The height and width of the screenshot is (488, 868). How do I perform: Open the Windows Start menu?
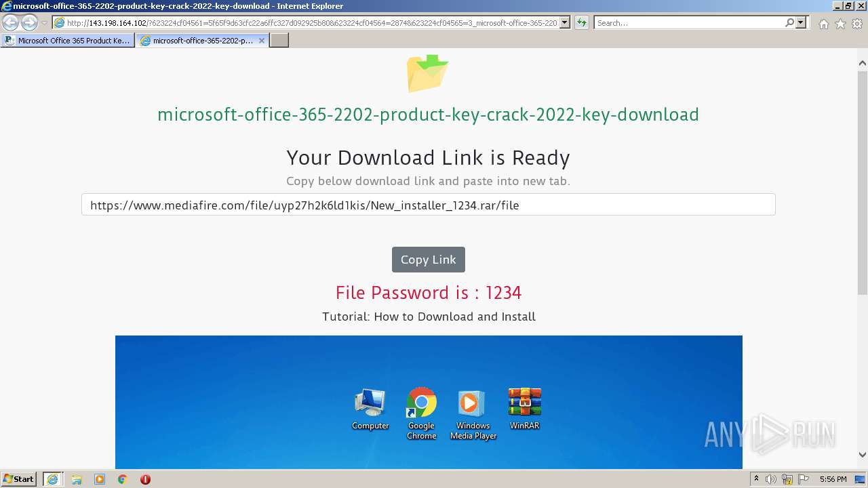click(x=19, y=479)
